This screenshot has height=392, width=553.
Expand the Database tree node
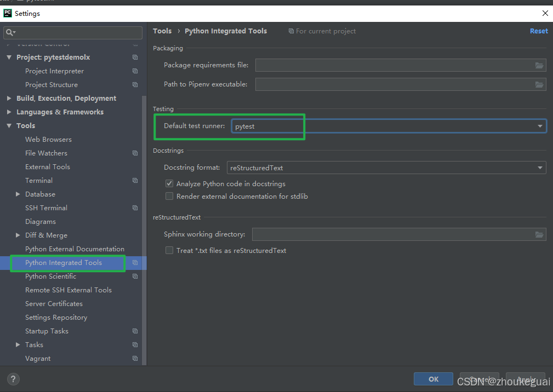18,194
